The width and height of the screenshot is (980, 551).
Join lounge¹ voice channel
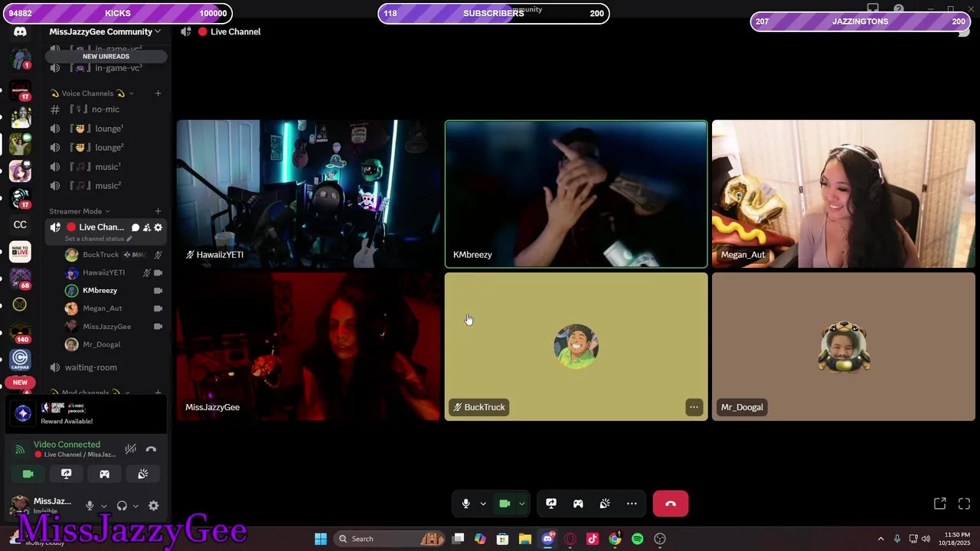pyautogui.click(x=106, y=129)
